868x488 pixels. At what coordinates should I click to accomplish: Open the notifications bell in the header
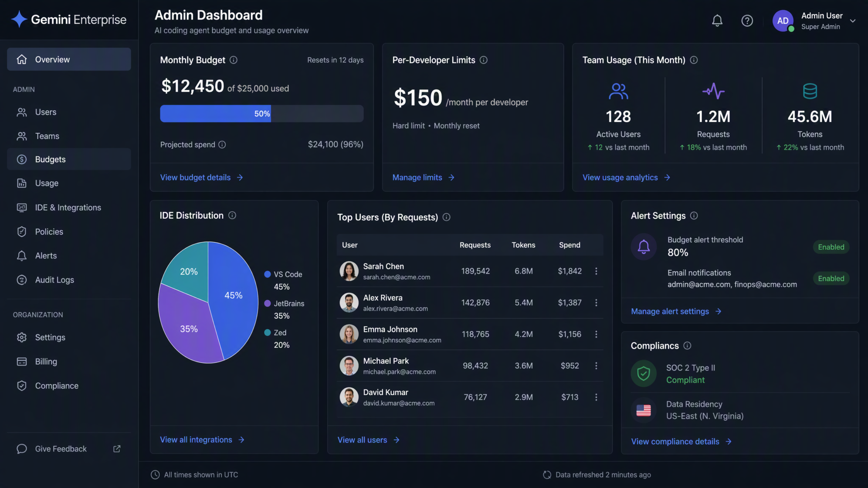[717, 20]
